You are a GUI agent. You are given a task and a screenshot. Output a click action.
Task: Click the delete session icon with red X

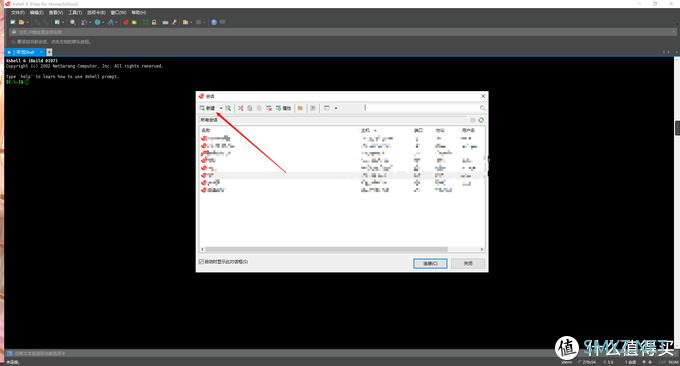(269, 108)
